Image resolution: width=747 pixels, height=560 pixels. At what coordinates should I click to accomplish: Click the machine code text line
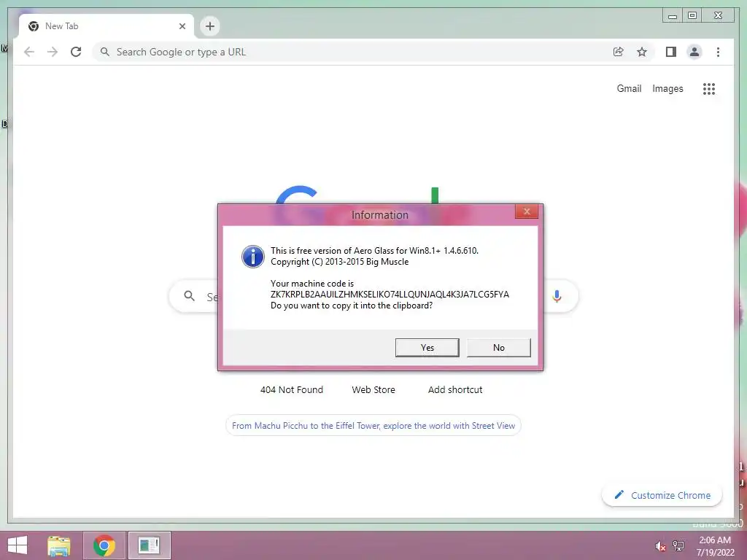tap(390, 295)
